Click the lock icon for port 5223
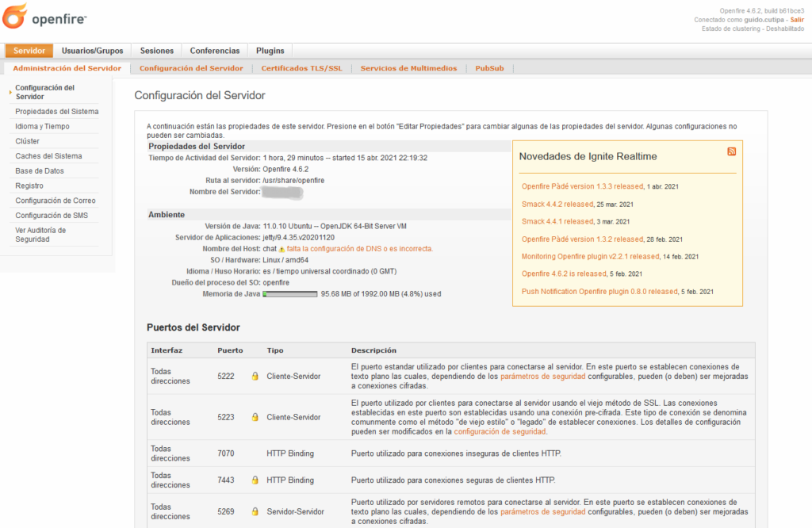Image resolution: width=812 pixels, height=528 pixels. point(255,417)
